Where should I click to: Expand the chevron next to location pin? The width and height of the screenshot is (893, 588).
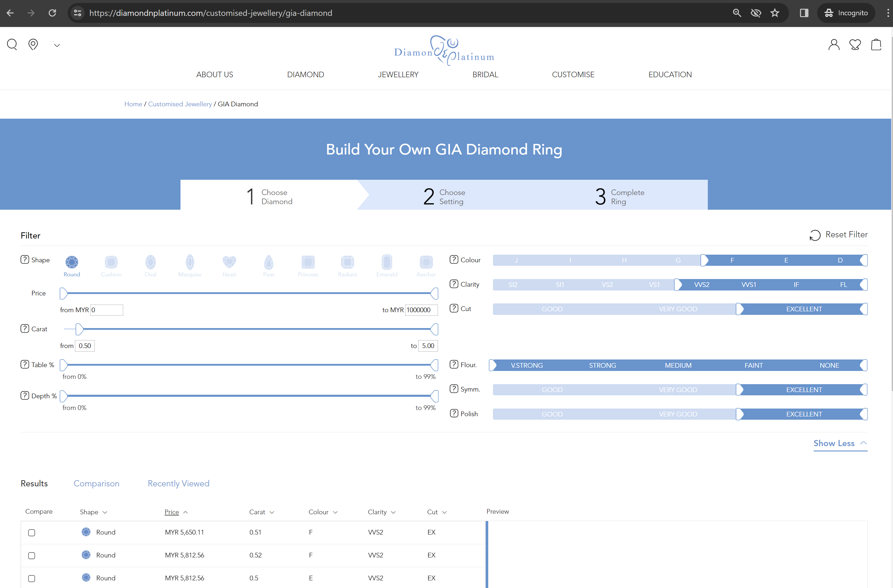coord(57,45)
